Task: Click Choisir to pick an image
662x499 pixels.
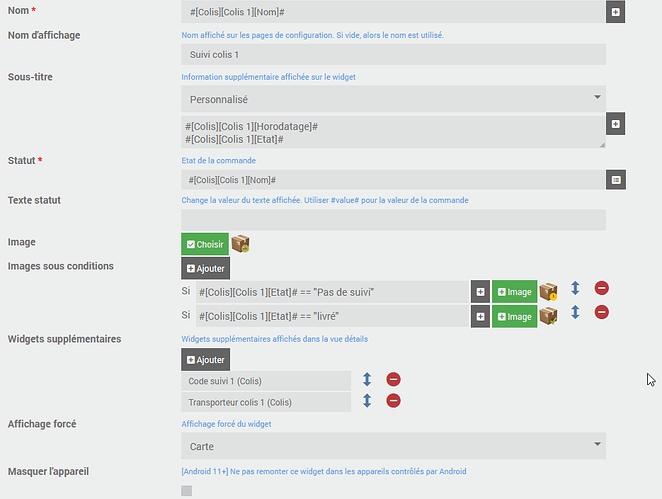Action: click(x=205, y=245)
